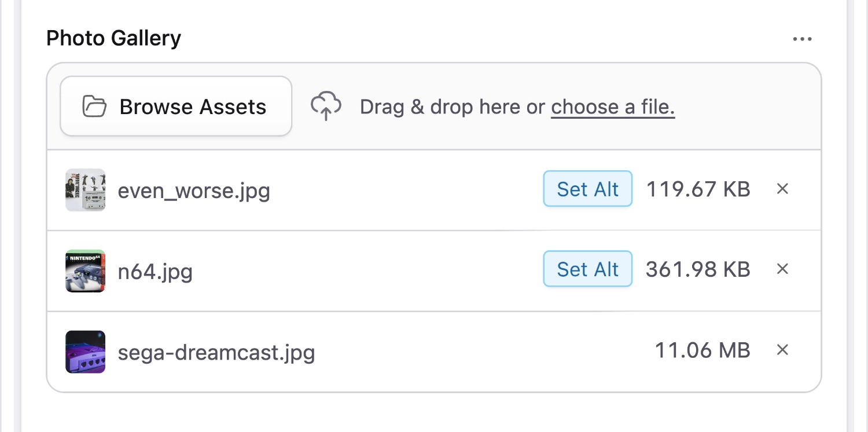The height and width of the screenshot is (432, 868).
Task: Click the folder icon in Browse Assets
Action: (94, 106)
